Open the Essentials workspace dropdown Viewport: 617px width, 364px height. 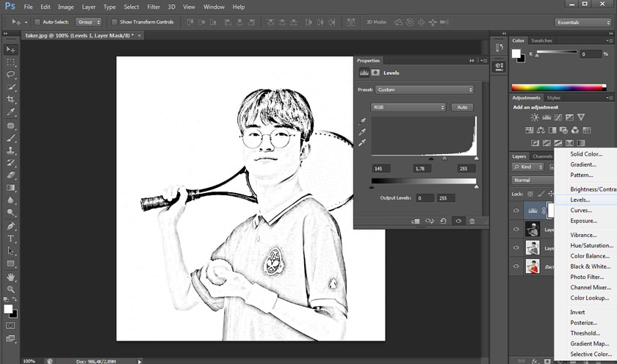click(x=582, y=23)
